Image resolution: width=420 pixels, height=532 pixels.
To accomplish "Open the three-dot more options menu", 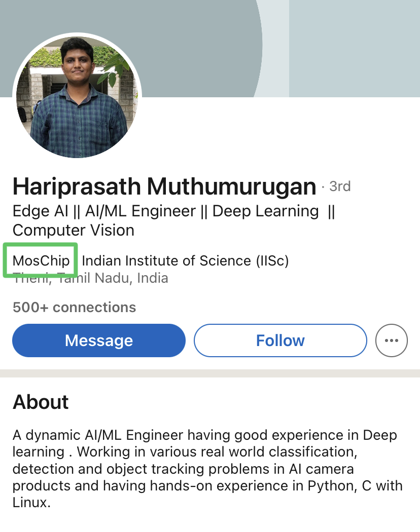I will pyautogui.click(x=391, y=340).
